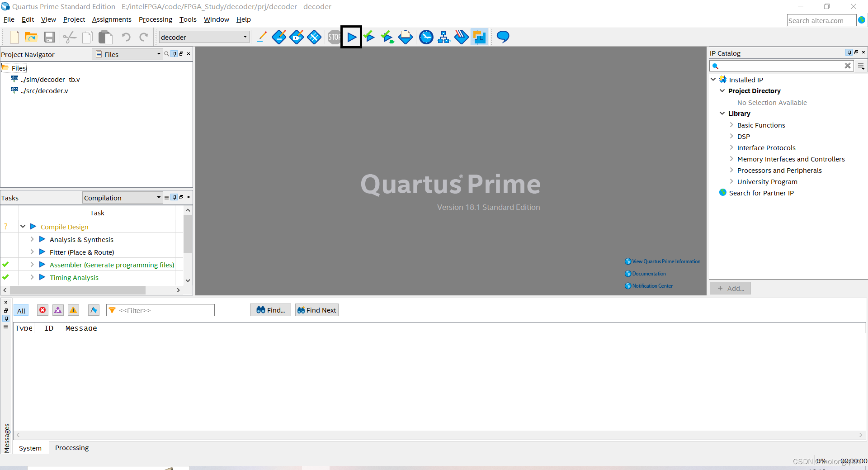Screen dimensions: 868x470
Task: Expand Interface Protocols category
Action: (x=731, y=147)
